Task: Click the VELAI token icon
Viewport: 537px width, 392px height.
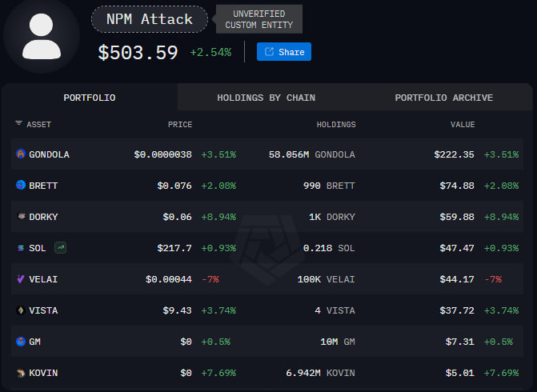Action: point(21,279)
